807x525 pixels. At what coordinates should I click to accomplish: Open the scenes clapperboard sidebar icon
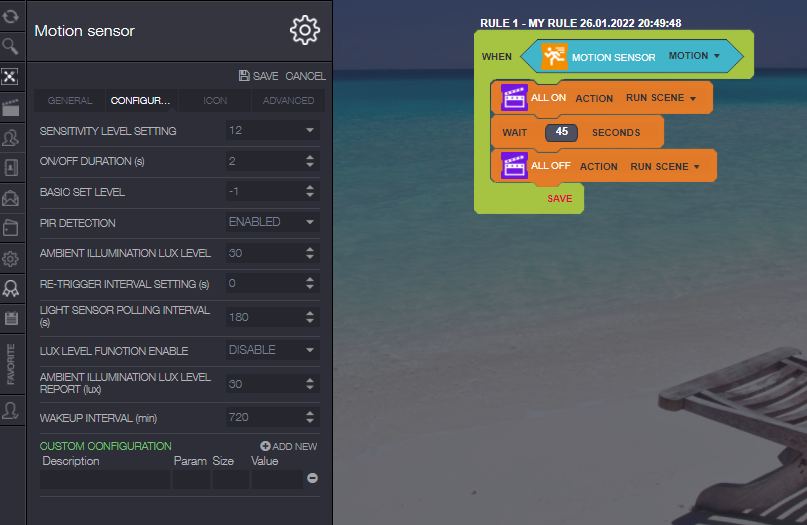(11, 108)
